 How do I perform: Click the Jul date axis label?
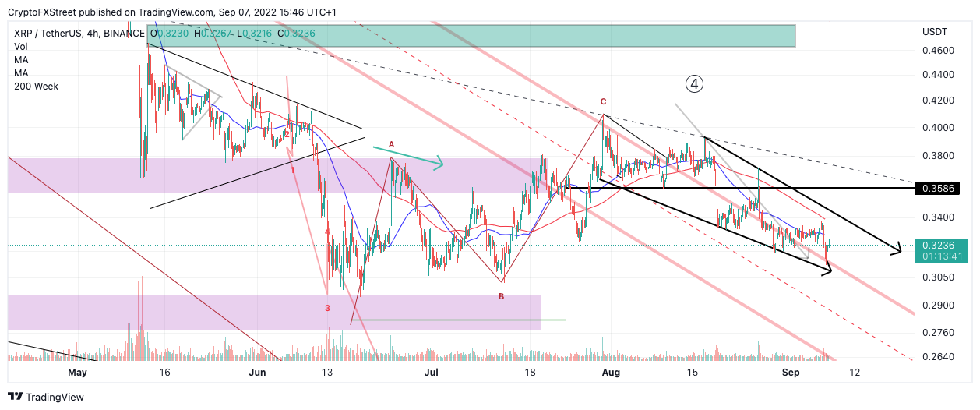coord(431,373)
